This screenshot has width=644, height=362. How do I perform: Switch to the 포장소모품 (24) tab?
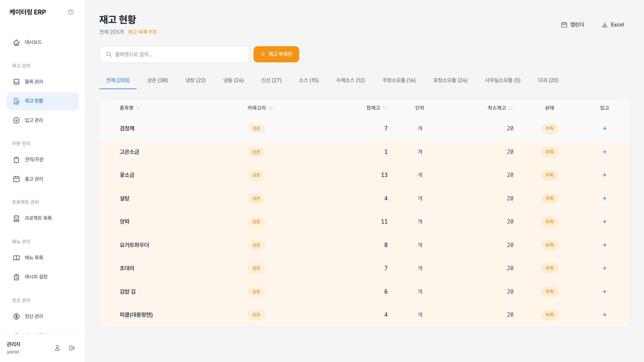[x=450, y=80]
